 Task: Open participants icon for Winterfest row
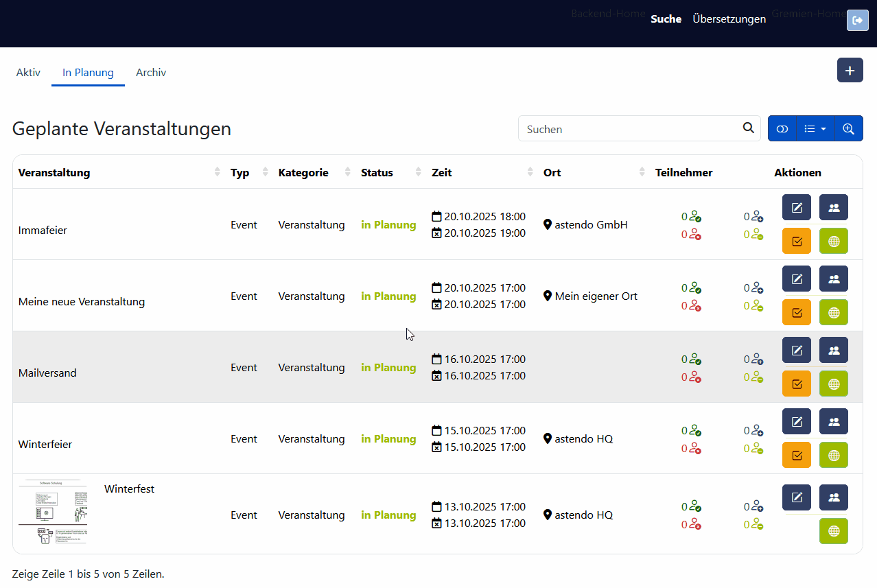click(x=834, y=497)
